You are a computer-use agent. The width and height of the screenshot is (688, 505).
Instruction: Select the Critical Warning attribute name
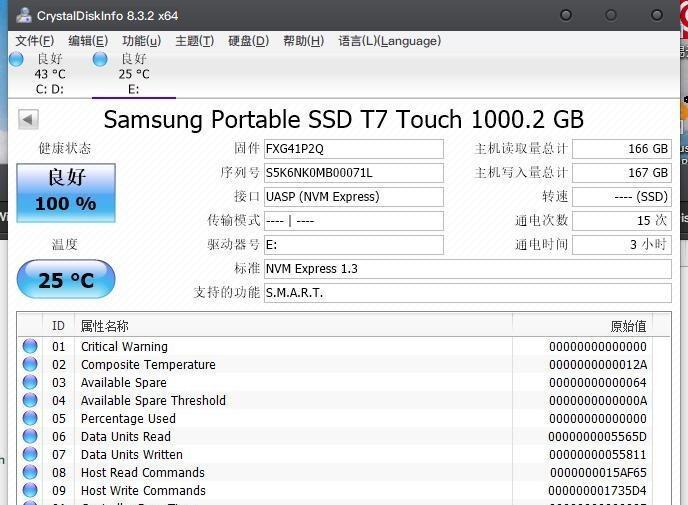(124, 347)
